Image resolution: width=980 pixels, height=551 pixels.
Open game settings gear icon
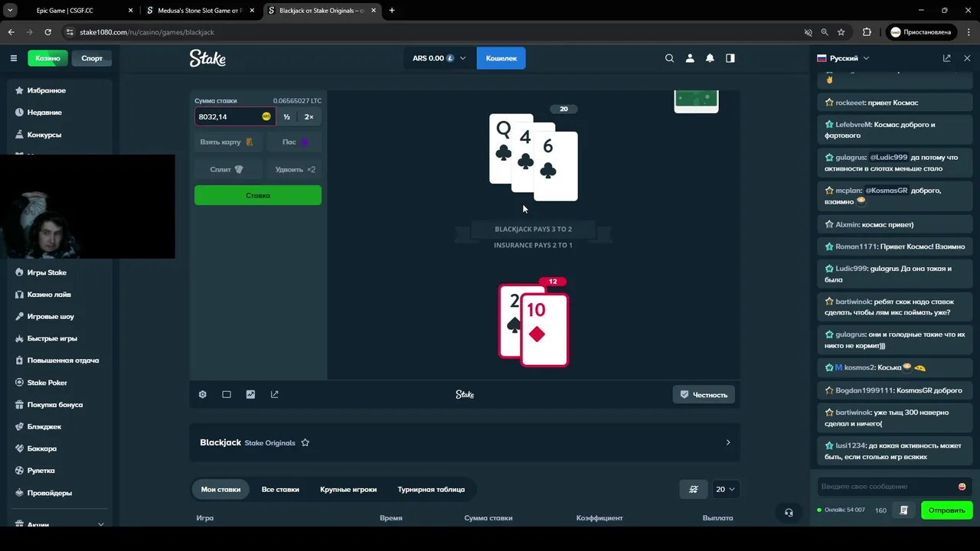[x=203, y=394]
